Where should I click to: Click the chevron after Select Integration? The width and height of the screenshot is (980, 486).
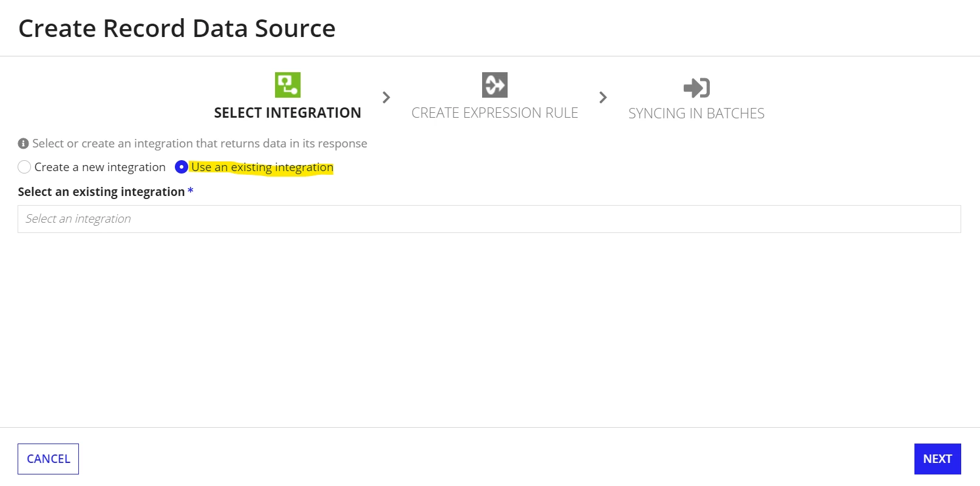pyautogui.click(x=386, y=97)
